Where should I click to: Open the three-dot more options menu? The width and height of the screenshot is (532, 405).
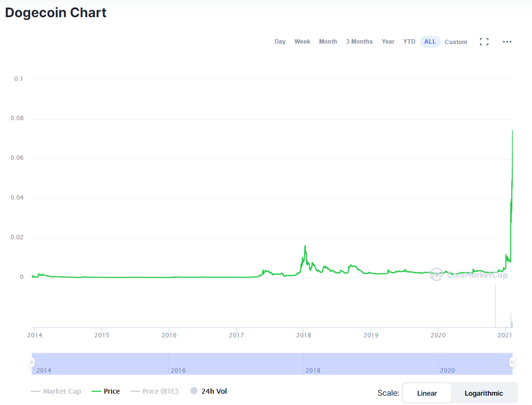[507, 42]
